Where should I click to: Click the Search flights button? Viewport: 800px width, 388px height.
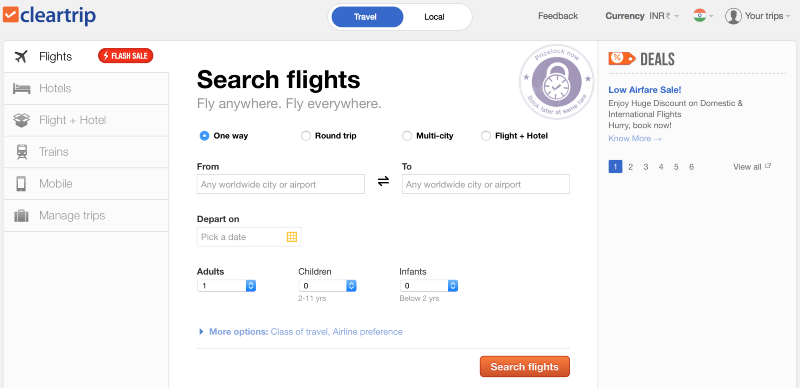[524, 367]
